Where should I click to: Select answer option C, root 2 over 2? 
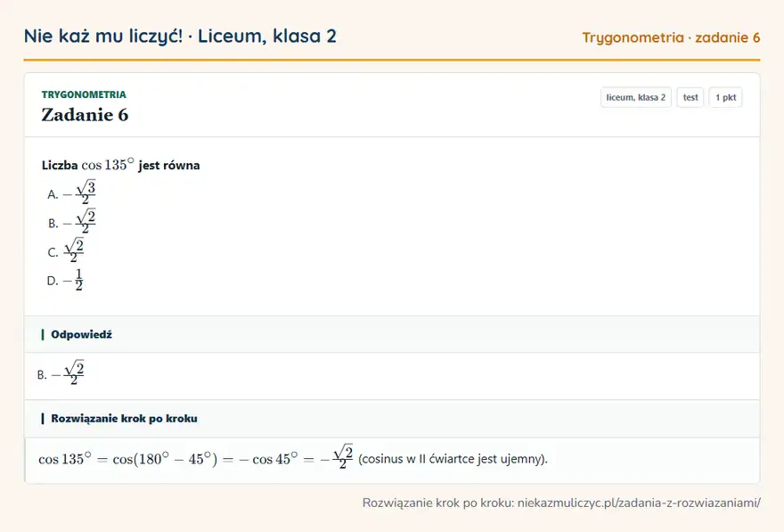pyautogui.click(x=66, y=250)
